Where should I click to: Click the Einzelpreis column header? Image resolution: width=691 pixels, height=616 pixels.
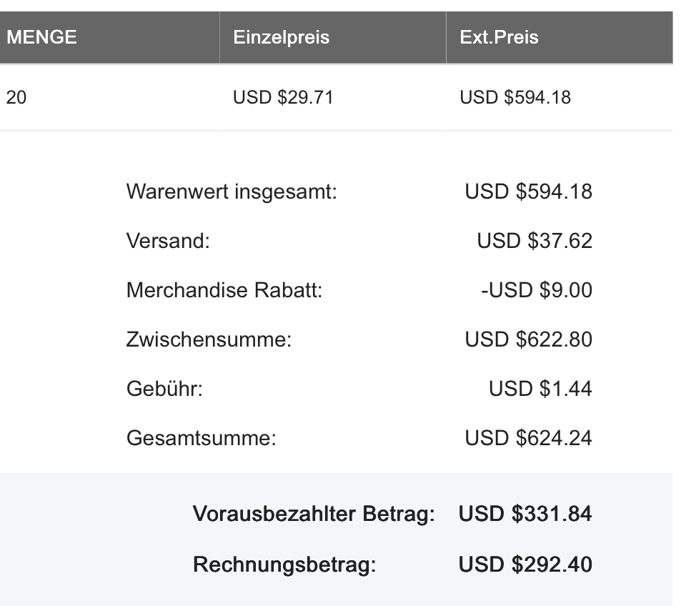(x=281, y=37)
